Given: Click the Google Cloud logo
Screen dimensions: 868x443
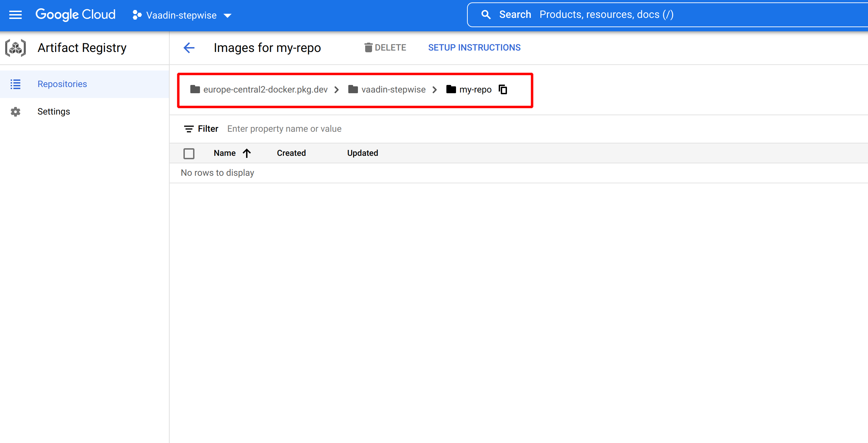Looking at the screenshot, I should click(76, 15).
